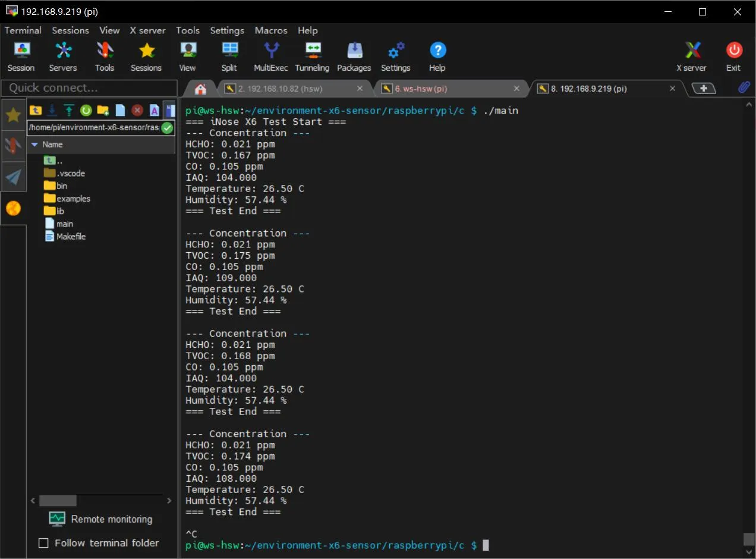Toggle the Sessions sidebar star panel
Image resolution: width=756 pixels, height=559 pixels.
pos(14,114)
